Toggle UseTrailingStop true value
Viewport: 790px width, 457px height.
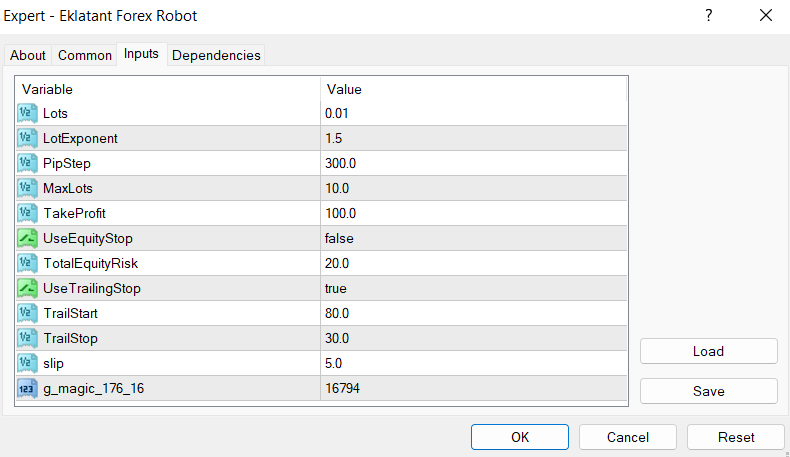pyautogui.click(x=336, y=288)
